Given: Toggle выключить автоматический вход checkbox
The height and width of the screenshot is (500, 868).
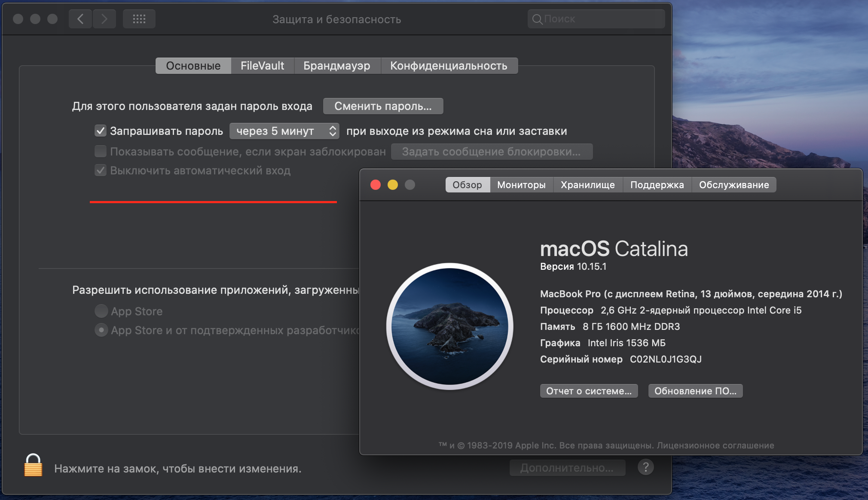Looking at the screenshot, I should pos(100,171).
